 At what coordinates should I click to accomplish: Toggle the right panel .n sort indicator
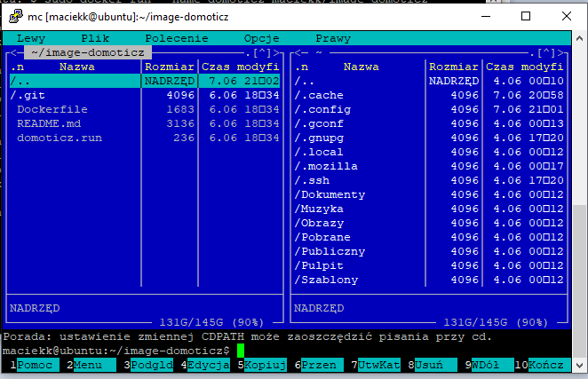point(302,67)
